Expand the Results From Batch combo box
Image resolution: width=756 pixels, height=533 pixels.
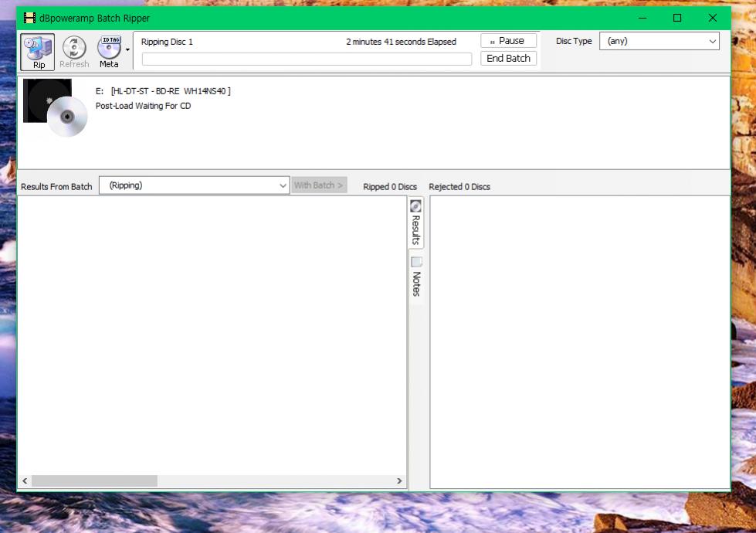194,185
